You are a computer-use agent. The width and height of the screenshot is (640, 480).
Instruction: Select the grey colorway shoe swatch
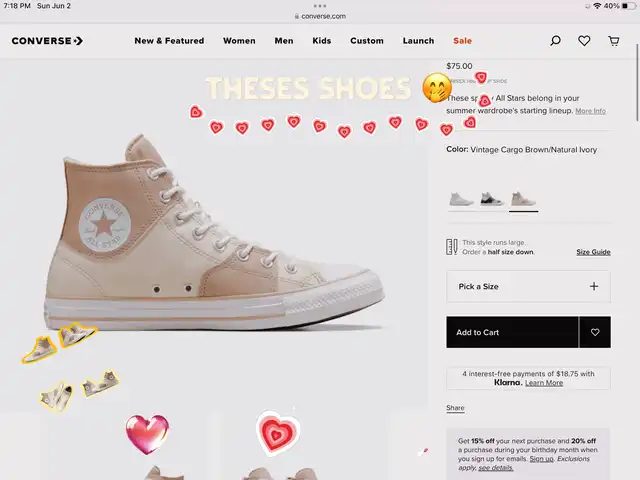click(461, 200)
